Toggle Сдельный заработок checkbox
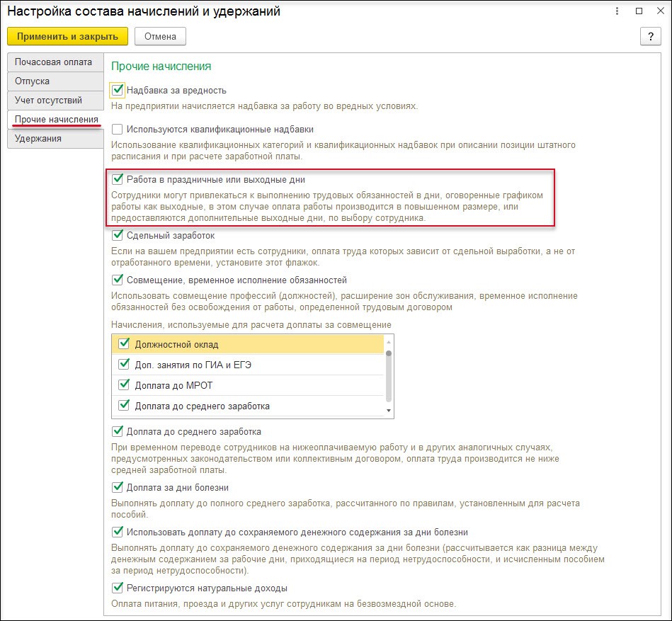 [x=117, y=235]
